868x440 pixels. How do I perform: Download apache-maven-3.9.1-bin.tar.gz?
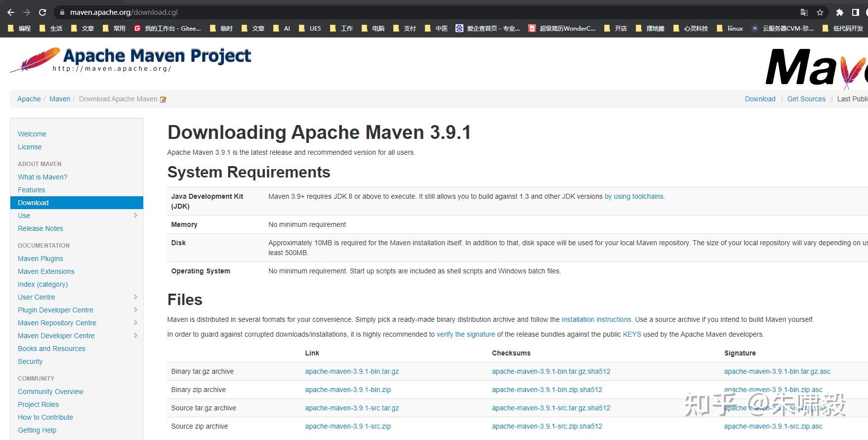point(352,371)
